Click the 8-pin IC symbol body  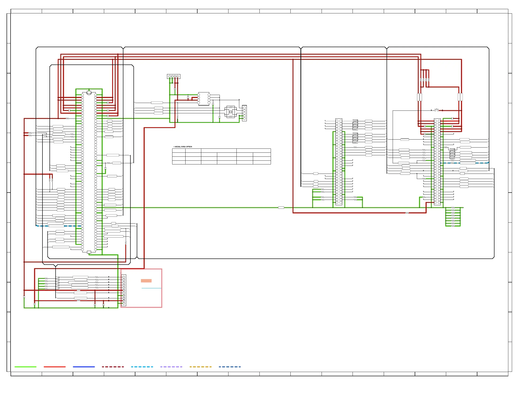[204, 99]
